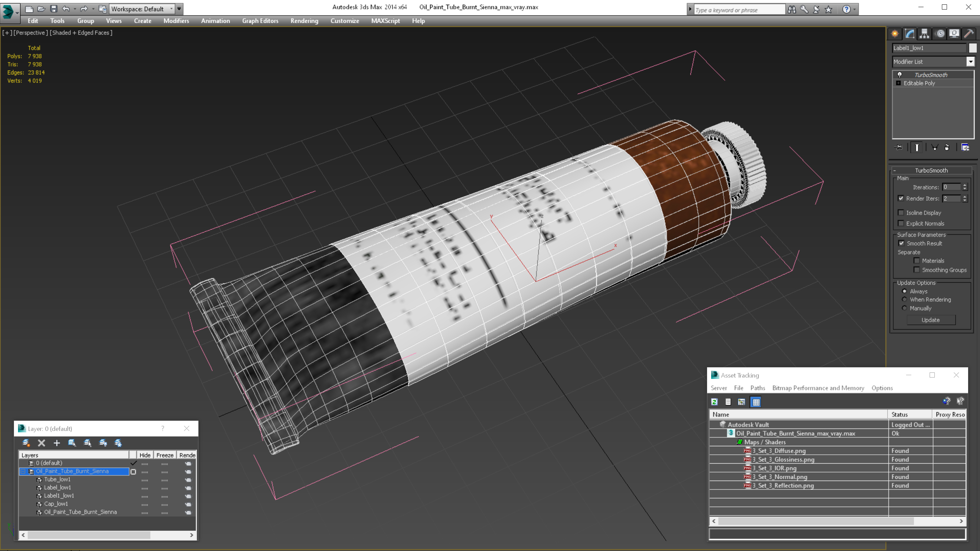This screenshot has height=551, width=980.
Task: Expand the Editable Poly plus sign
Action: (899, 83)
